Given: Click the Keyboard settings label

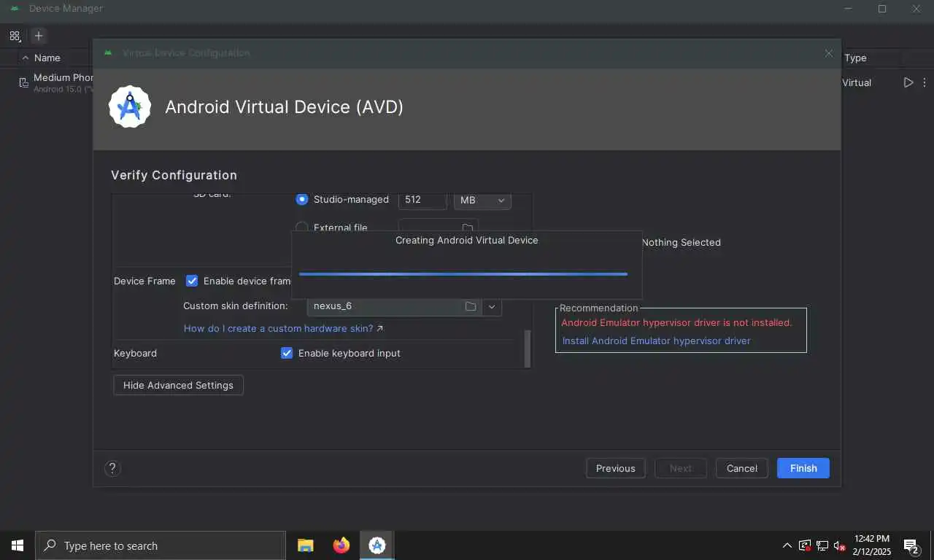Looking at the screenshot, I should click(x=135, y=353).
